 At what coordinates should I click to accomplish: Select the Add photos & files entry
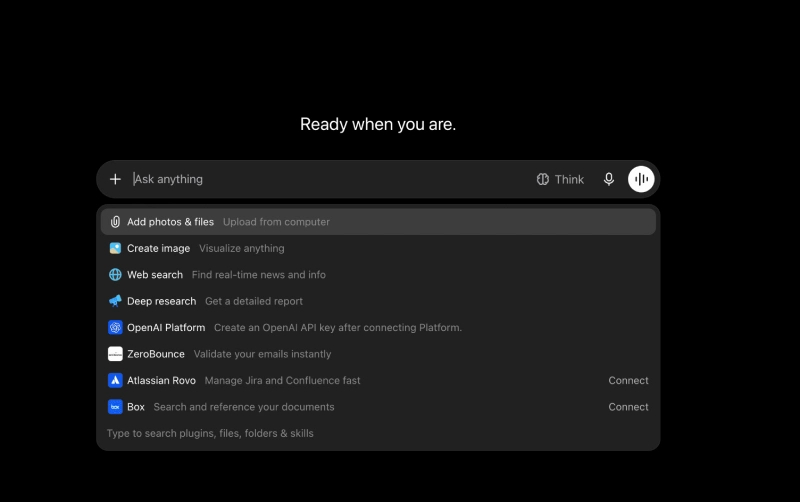(378, 222)
